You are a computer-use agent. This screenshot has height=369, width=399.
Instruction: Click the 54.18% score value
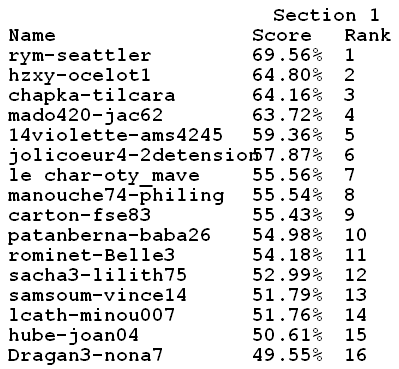point(287,255)
